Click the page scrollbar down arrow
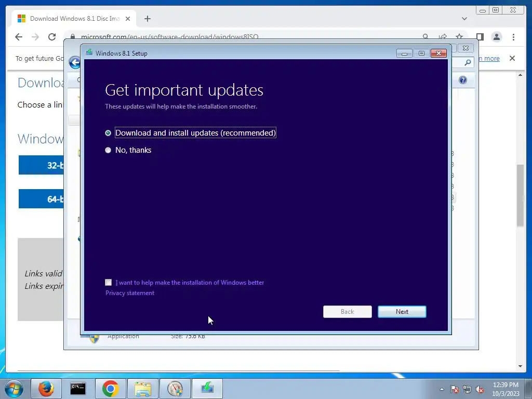532x399 pixels. [520, 366]
